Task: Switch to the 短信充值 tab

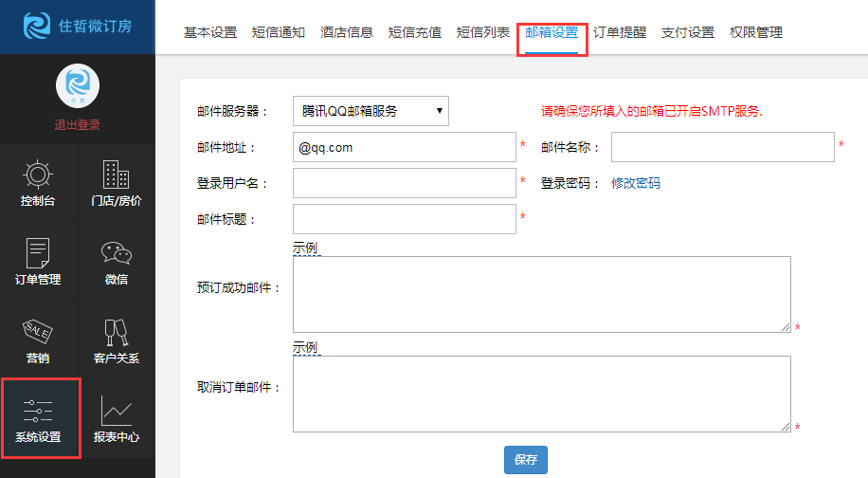Action: [415, 32]
